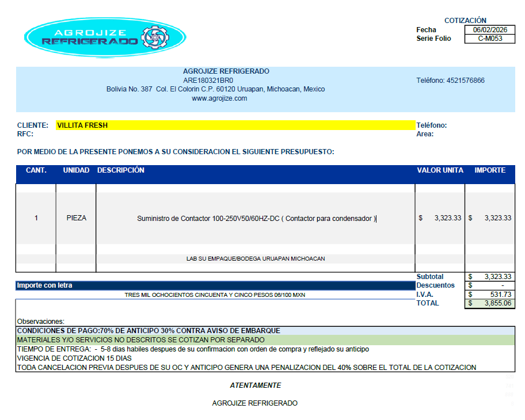Click the yellow VILLITA FRESH client field
This screenshot has height=420, width=525.
(x=235, y=125)
